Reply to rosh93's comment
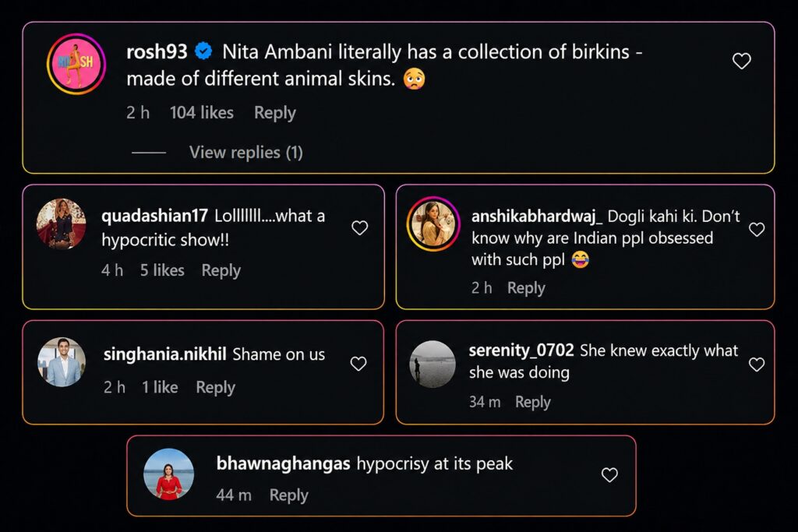Viewport: 798px width, 532px height. point(274,113)
